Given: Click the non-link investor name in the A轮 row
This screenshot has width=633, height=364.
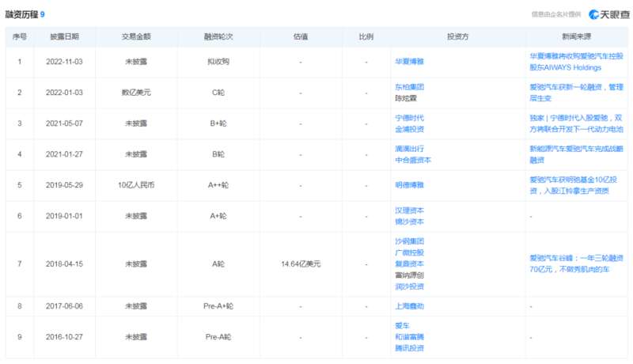Looking at the screenshot, I should (x=409, y=275).
